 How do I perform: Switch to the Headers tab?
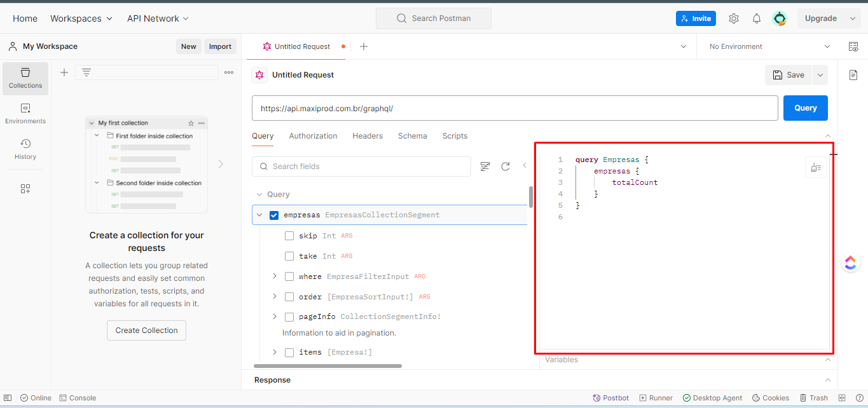click(x=368, y=136)
